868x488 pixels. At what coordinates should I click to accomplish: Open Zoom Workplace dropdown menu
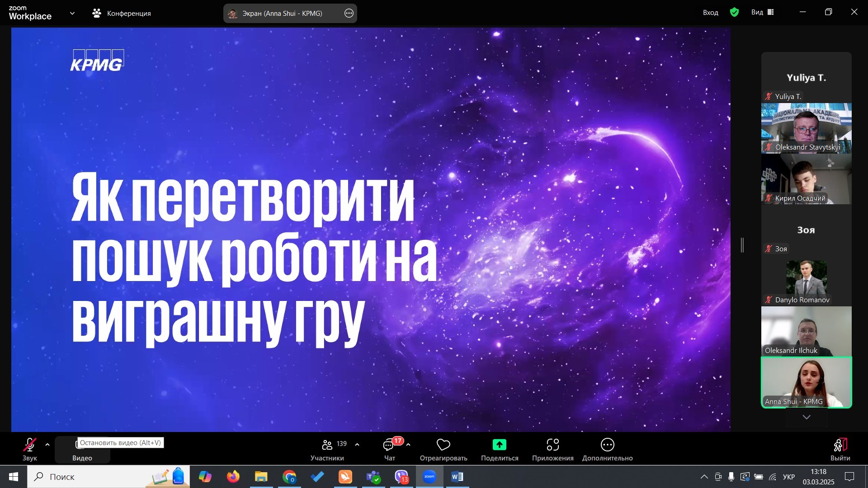[x=72, y=14]
